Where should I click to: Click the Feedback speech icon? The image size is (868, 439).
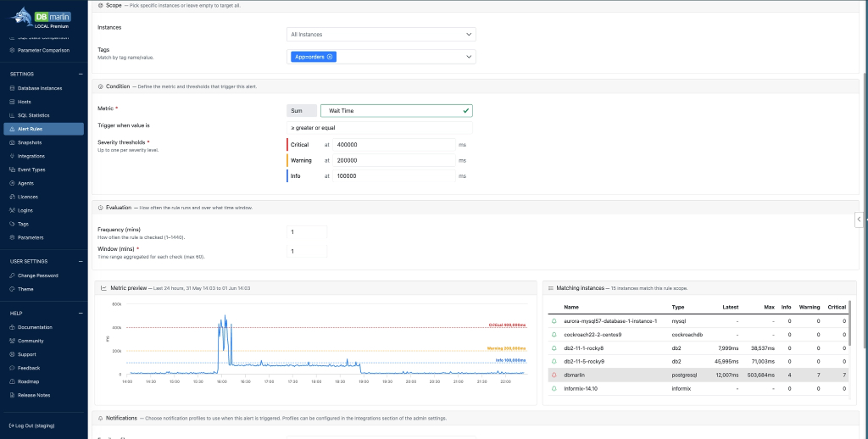click(x=12, y=368)
